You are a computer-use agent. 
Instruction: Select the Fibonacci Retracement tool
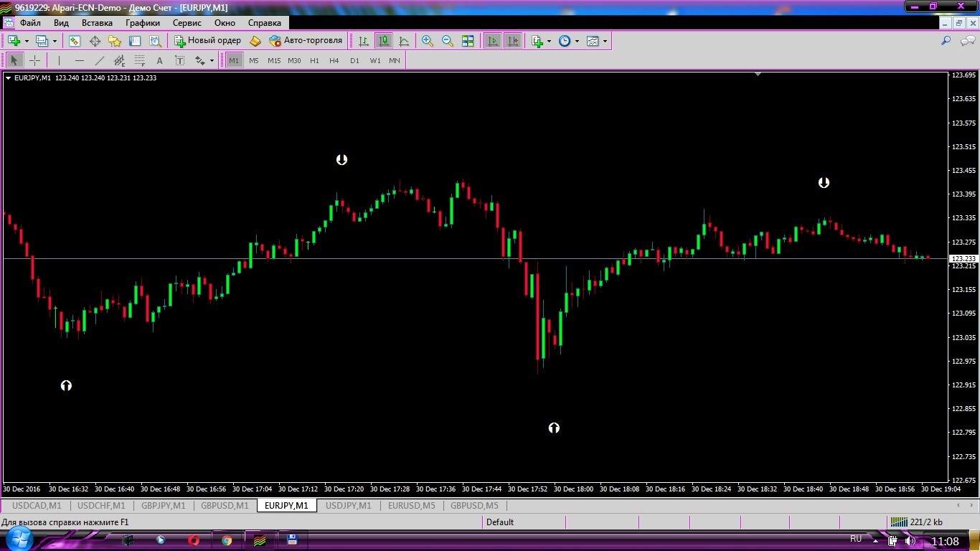139,61
